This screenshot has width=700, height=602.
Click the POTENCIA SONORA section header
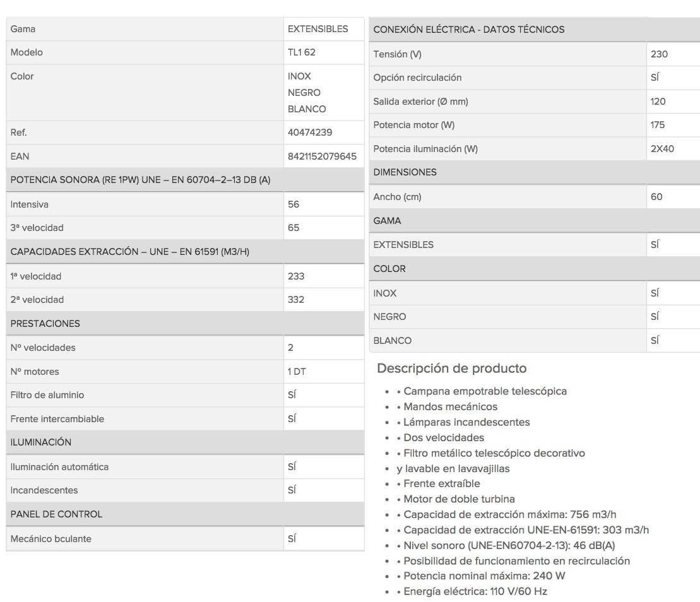tap(186, 180)
